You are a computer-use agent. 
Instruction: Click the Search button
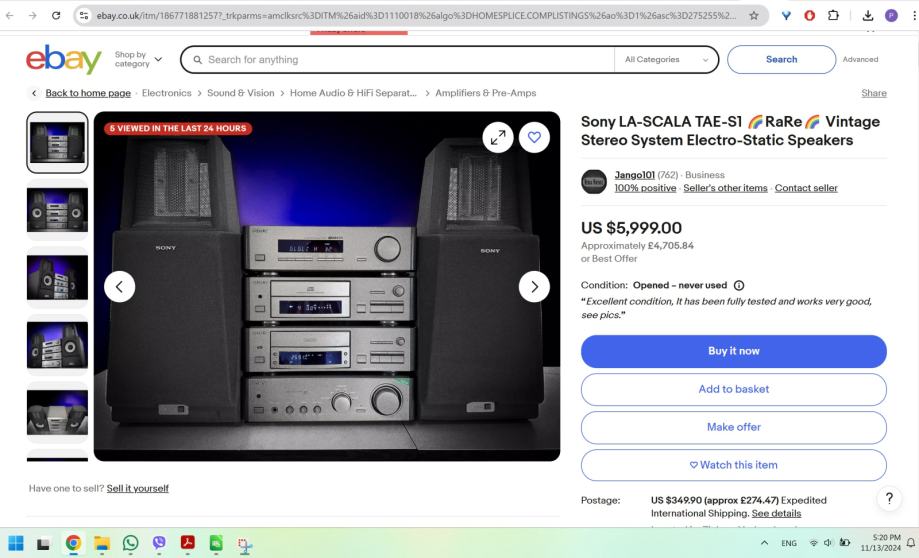coord(781,60)
